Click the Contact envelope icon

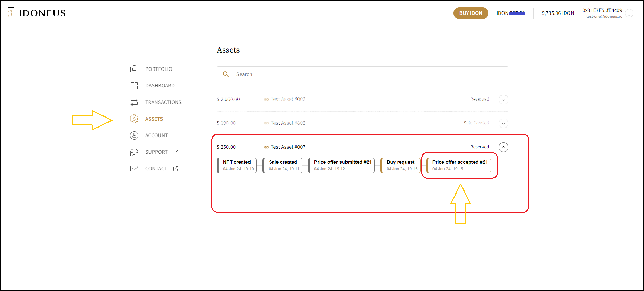pyautogui.click(x=134, y=169)
